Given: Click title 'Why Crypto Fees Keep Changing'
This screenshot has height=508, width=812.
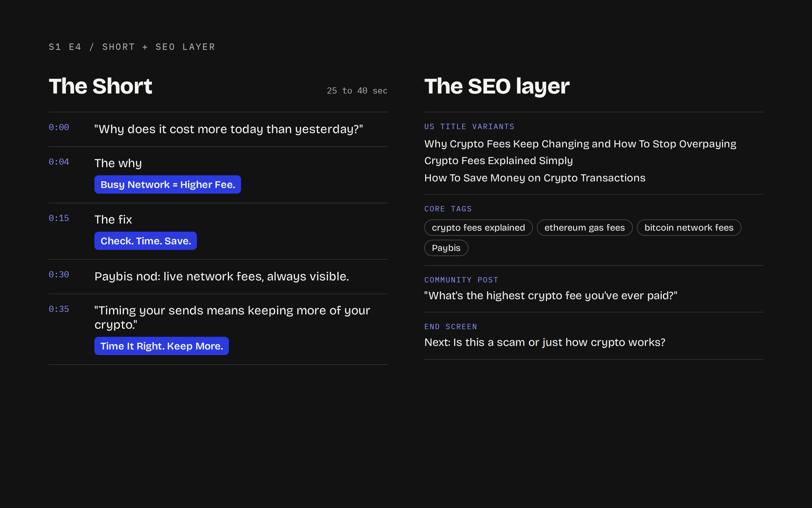Looking at the screenshot, I should 580,144.
